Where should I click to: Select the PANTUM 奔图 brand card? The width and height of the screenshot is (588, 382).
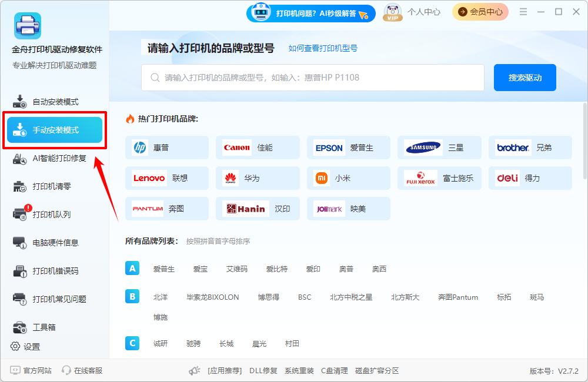coord(167,209)
